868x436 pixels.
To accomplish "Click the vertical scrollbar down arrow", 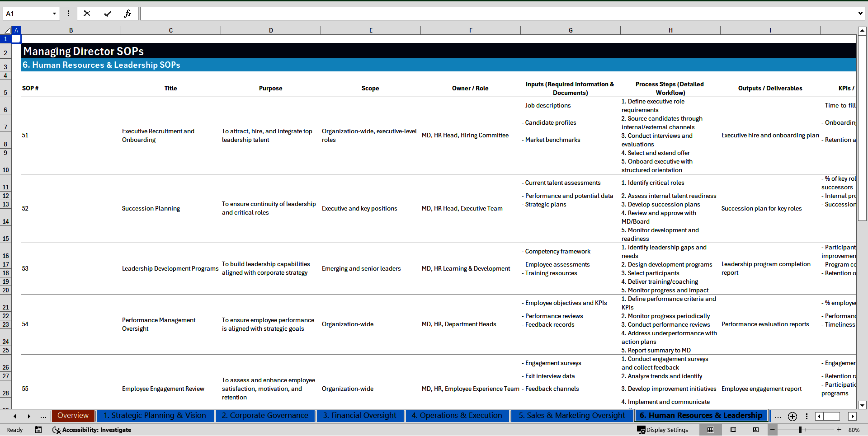I will [x=862, y=405].
